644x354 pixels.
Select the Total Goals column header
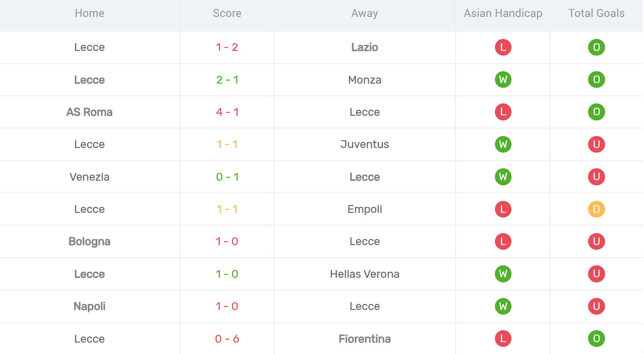(596, 13)
